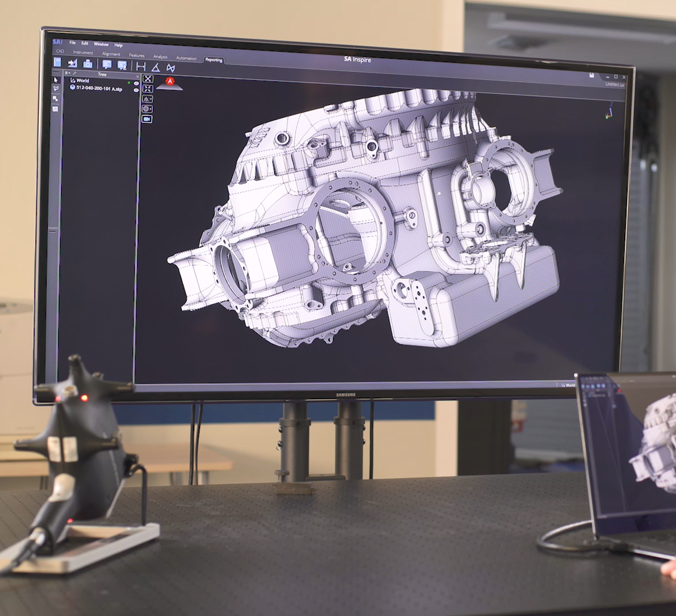Viewport: 676px width, 616px height.
Task: Open the File menu
Action: (72, 43)
